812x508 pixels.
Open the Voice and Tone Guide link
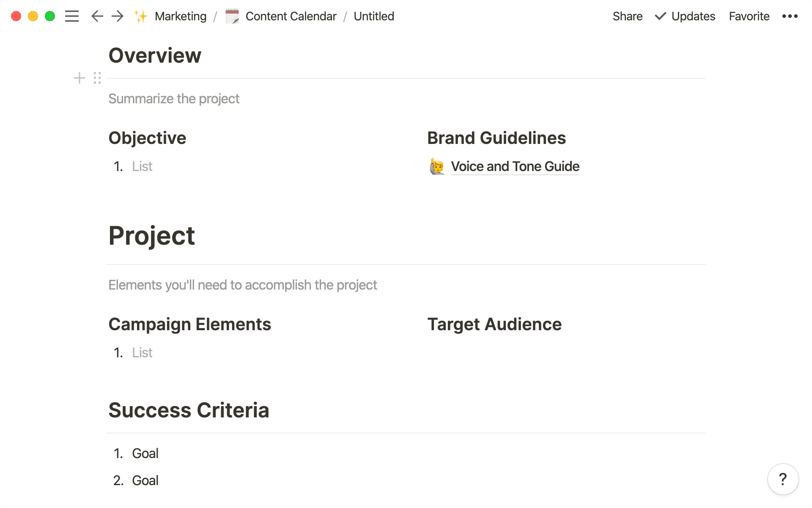(515, 166)
